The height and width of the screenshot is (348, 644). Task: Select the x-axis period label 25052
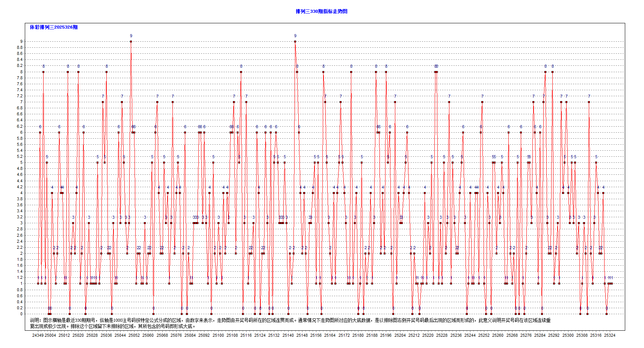click(134, 335)
